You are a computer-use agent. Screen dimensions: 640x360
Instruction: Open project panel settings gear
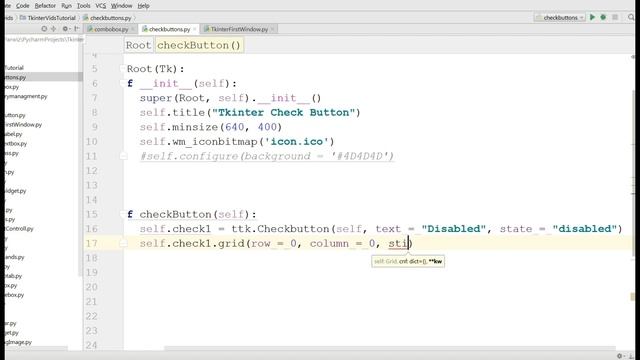[65, 29]
